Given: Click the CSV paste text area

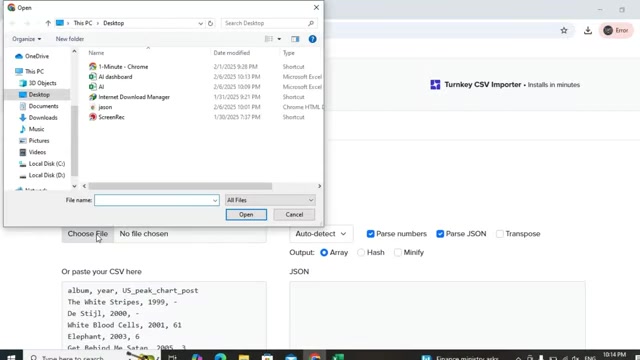Looking at the screenshot, I should point(164,315).
